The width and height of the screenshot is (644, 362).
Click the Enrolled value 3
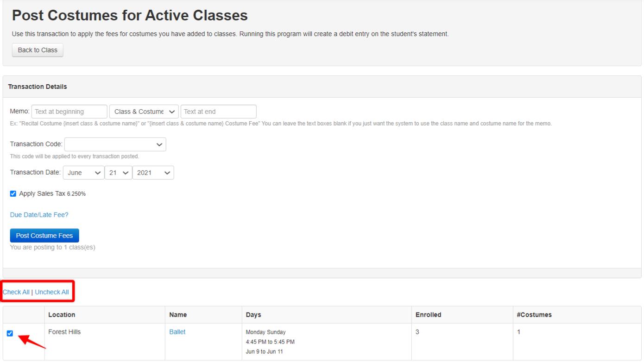[x=417, y=332]
